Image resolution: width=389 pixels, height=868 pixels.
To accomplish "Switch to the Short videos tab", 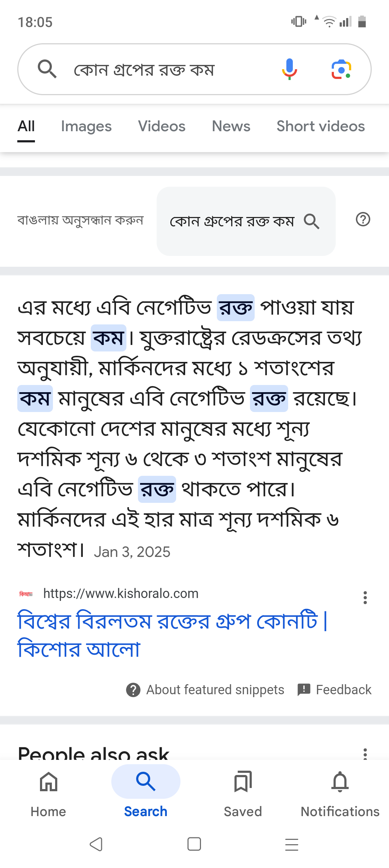I will click(x=321, y=127).
